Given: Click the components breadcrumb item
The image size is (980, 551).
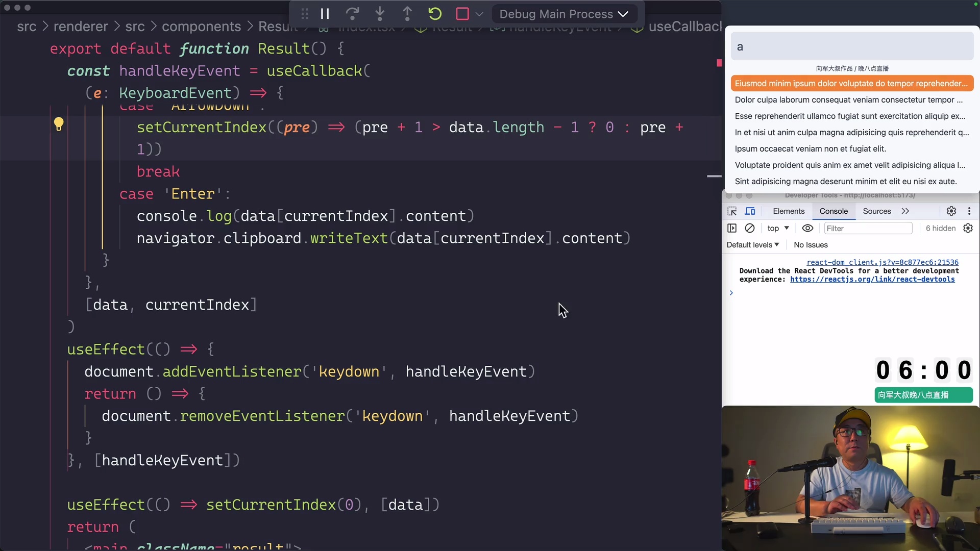Looking at the screenshot, I should click(201, 27).
